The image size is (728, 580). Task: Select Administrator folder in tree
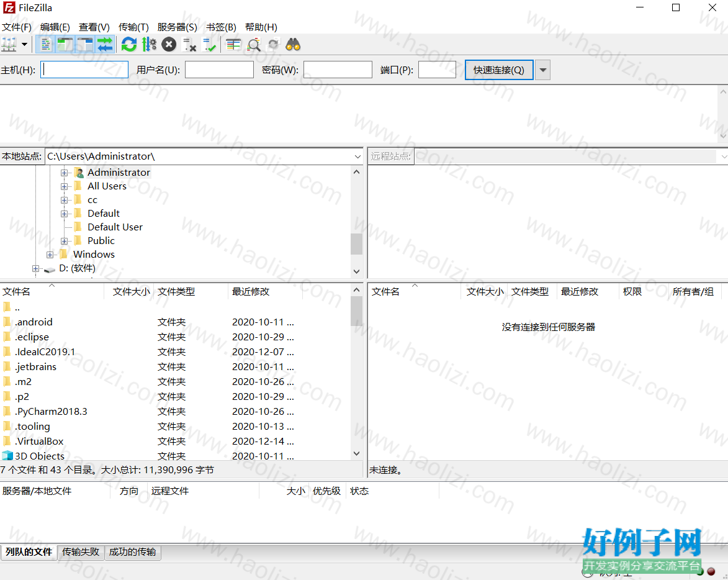119,172
